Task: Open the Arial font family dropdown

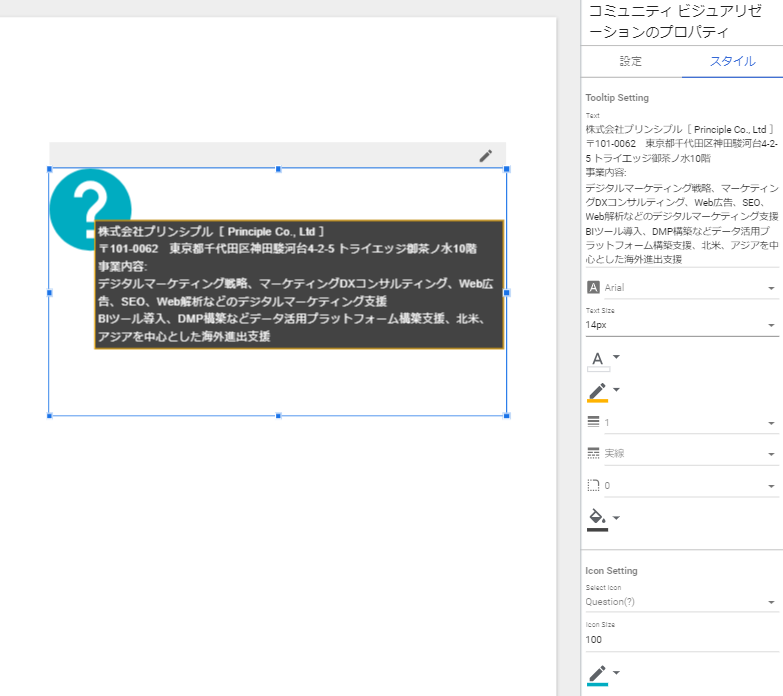Action: point(690,288)
